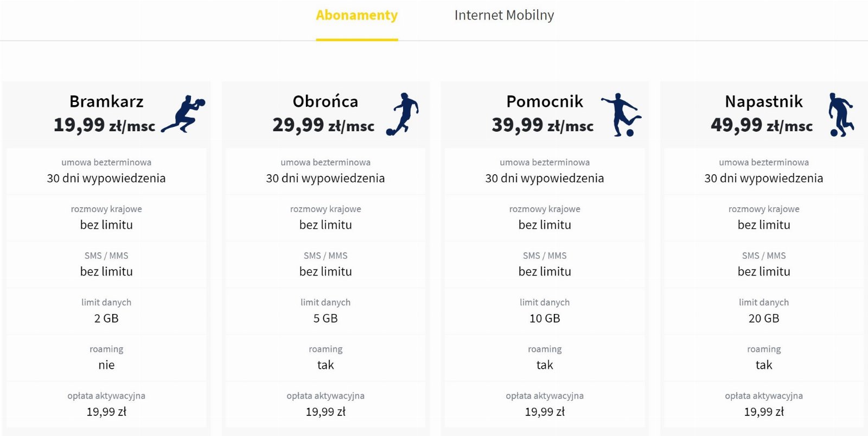Click the 5 GB data limit
This screenshot has height=436, width=868.
tap(325, 318)
